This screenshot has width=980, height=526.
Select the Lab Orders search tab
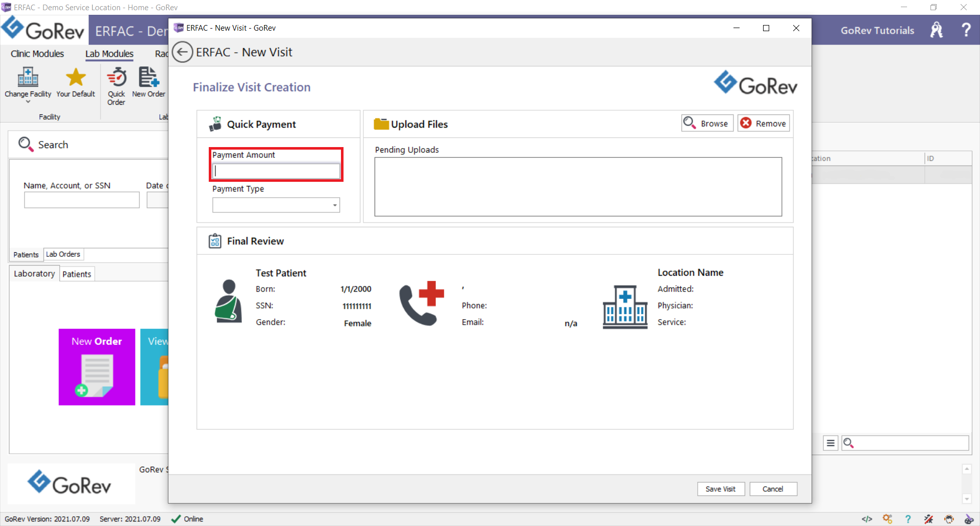click(63, 254)
